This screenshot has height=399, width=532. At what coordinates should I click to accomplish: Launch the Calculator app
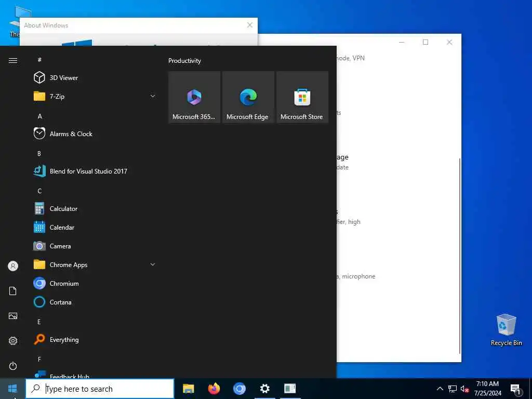click(x=95, y=209)
